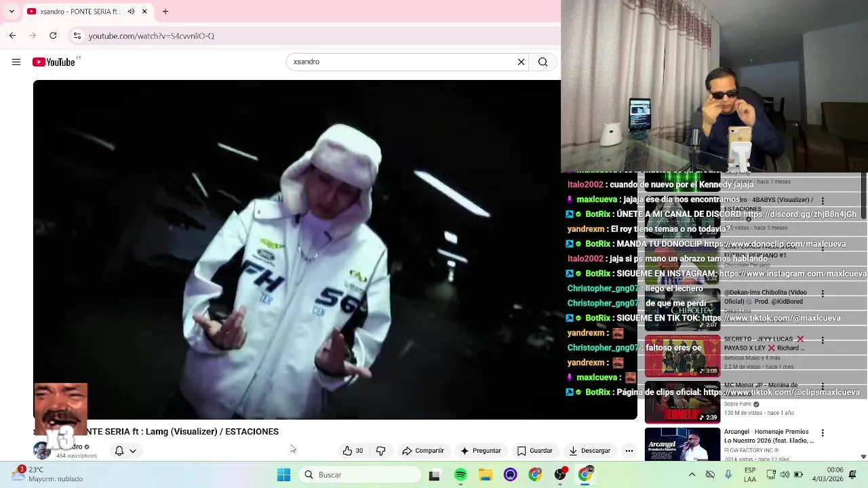This screenshot has height=488, width=868.
Task: Switch to the xsandro PONTE SERIA tab
Action: pyautogui.click(x=80, y=12)
